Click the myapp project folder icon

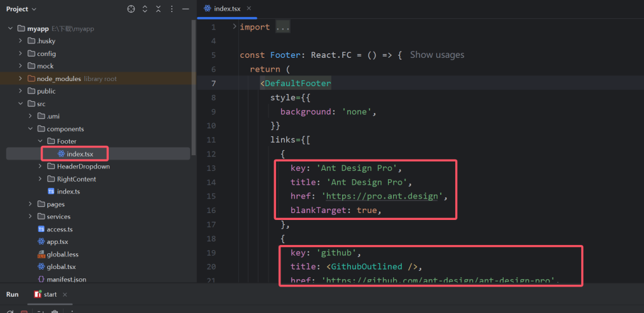coord(21,29)
